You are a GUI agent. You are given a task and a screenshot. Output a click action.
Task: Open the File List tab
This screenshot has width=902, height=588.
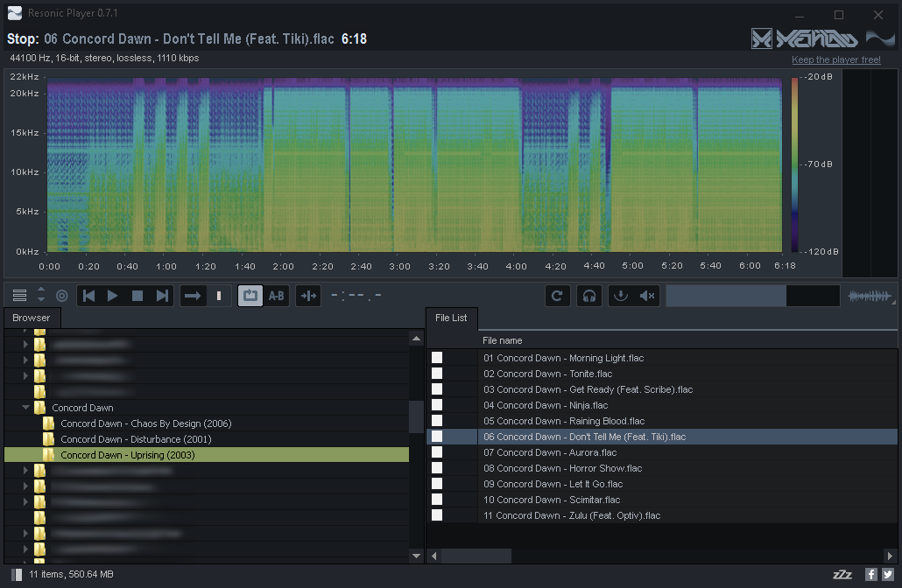(451, 318)
